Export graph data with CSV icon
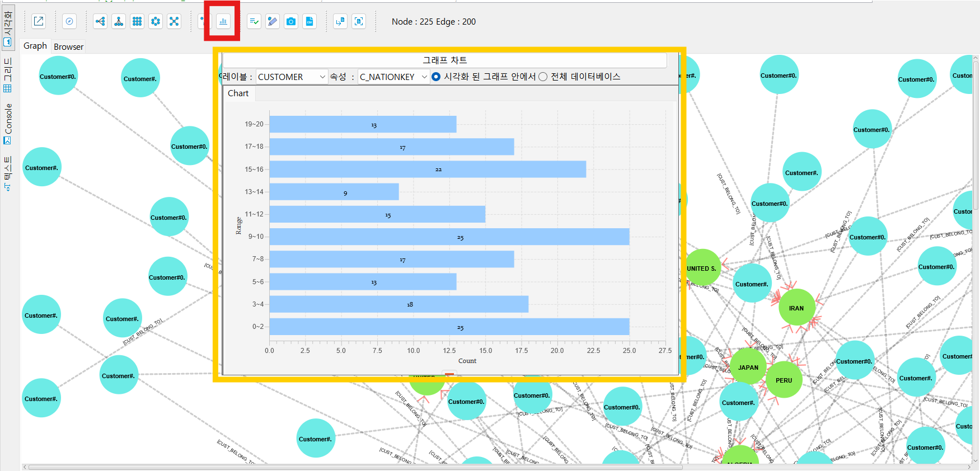Viewport: 980px width, 471px height. click(x=310, y=21)
